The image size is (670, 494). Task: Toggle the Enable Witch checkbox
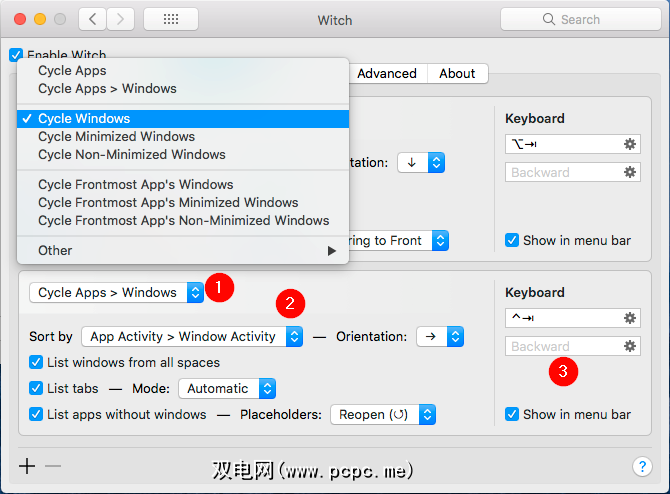click(16, 55)
